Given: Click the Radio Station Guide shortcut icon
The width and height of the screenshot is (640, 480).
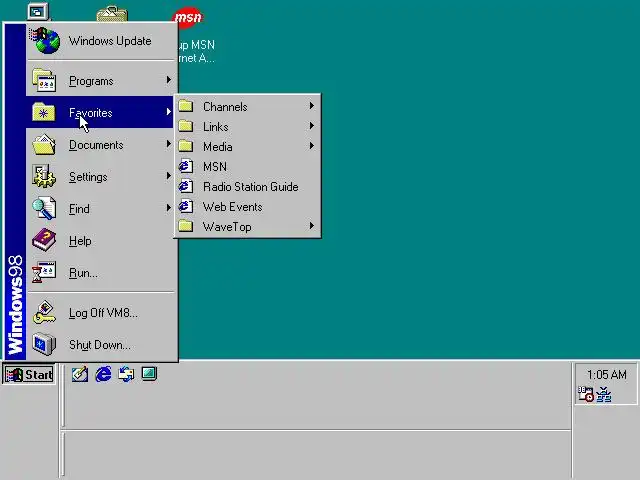Looking at the screenshot, I should (186, 186).
